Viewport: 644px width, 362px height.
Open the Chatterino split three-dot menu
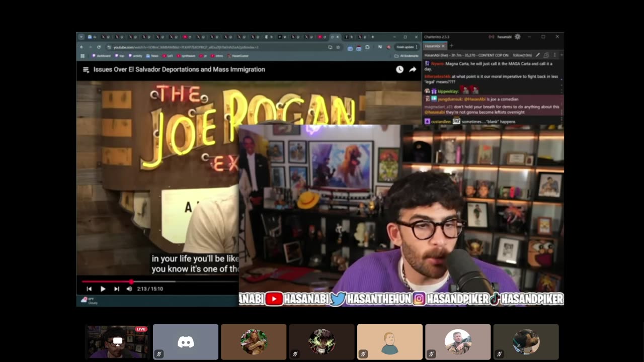coord(554,55)
